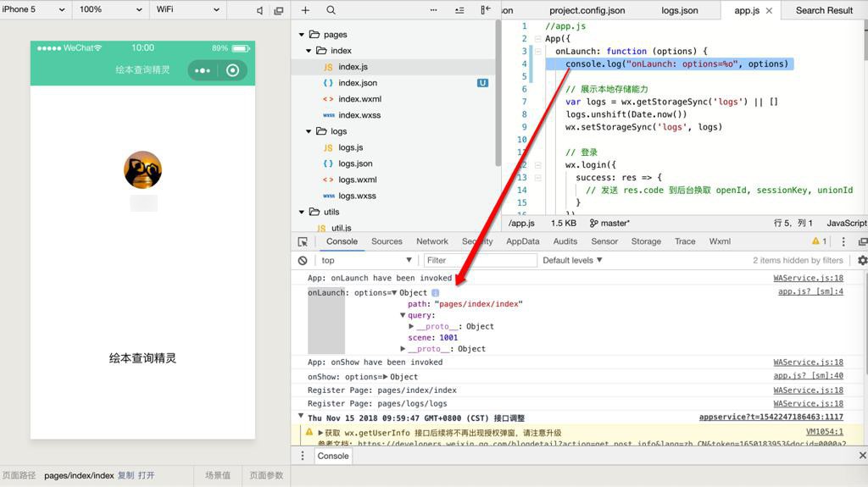Fold the App({ code block on line 2

(x=537, y=39)
